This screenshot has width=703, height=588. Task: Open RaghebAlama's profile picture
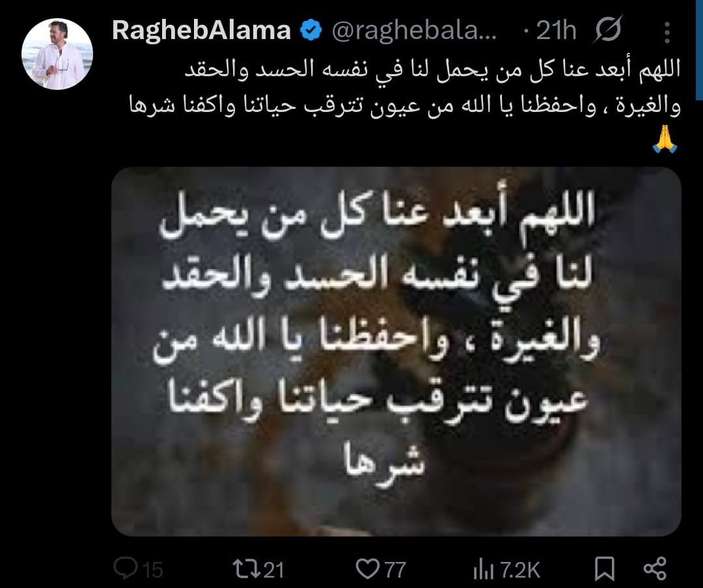57,54
